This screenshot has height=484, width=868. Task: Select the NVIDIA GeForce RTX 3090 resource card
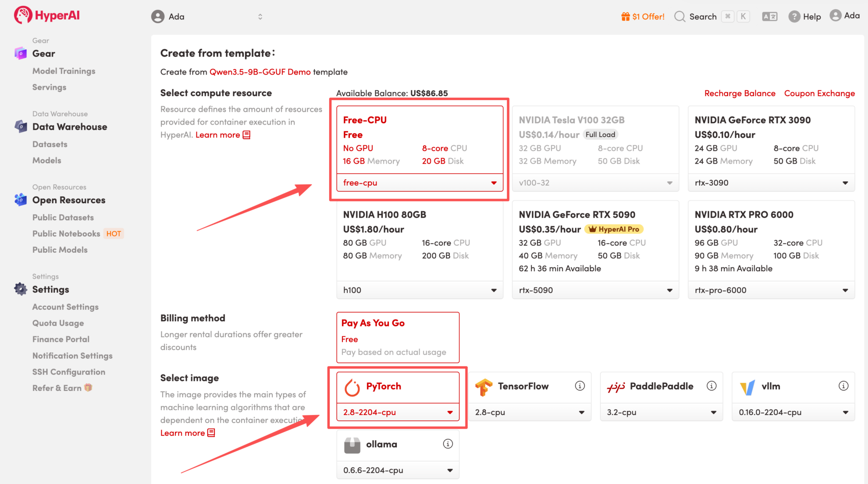pyautogui.click(x=771, y=140)
